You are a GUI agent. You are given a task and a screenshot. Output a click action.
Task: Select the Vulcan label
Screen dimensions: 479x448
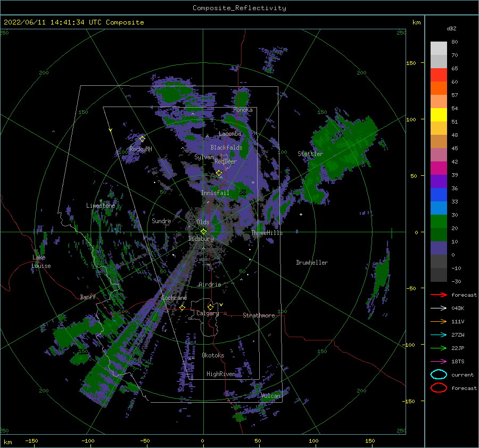270,396
